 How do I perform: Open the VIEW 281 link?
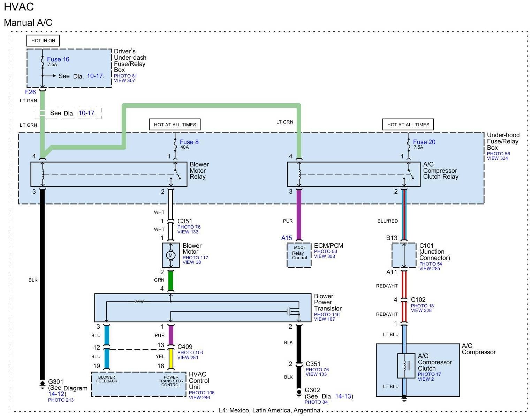point(188,357)
